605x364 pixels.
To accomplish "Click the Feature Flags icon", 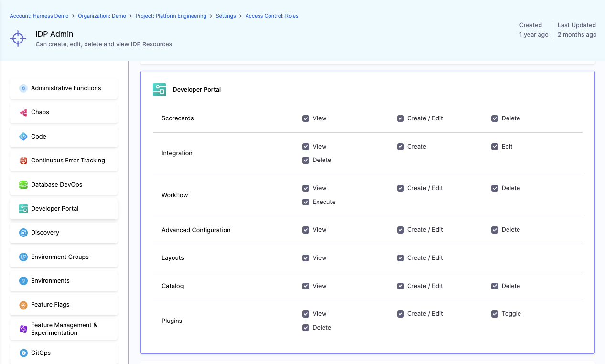I will (23, 305).
